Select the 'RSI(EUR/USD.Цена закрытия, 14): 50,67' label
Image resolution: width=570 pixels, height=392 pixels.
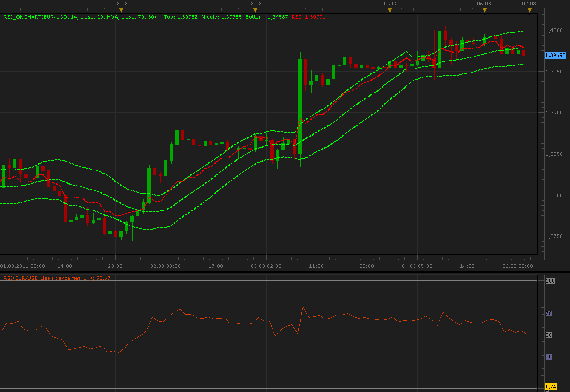pyautogui.click(x=57, y=278)
